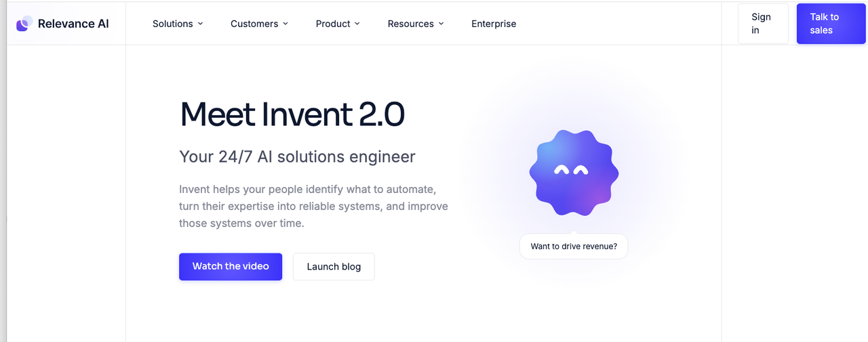The image size is (868, 342).
Task: Click the 'Want to drive revenue?' bubble
Action: click(574, 247)
